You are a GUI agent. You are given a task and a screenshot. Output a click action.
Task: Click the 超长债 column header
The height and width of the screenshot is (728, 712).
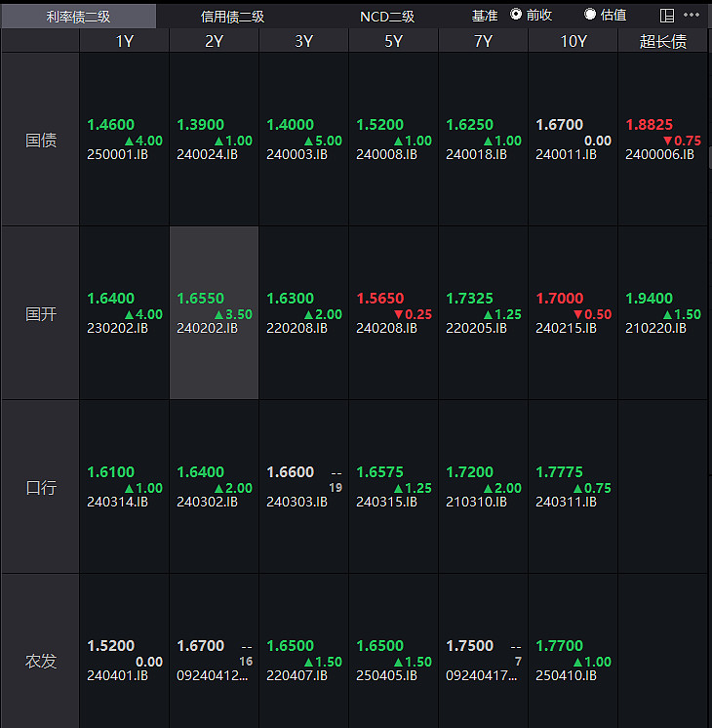coord(662,41)
